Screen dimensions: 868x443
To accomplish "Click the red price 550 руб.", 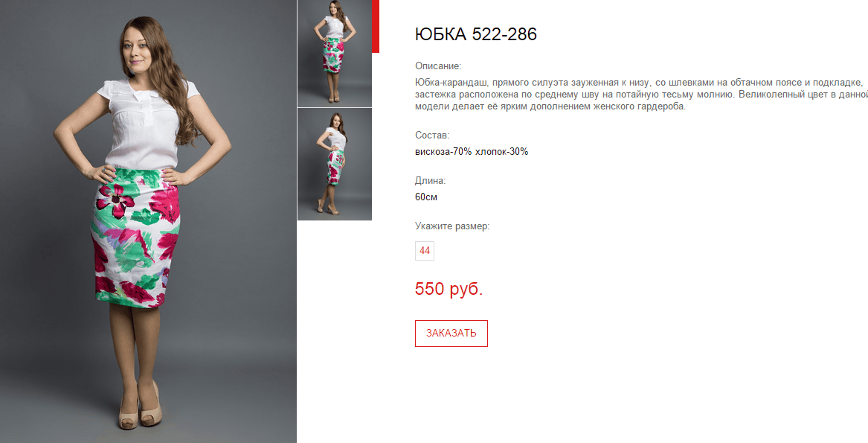I will (449, 289).
